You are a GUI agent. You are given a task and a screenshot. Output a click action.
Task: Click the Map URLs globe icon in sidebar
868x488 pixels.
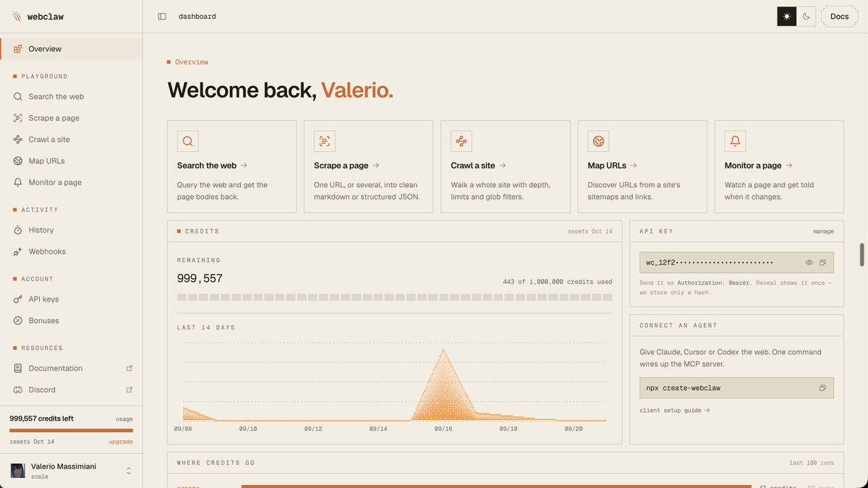(x=18, y=160)
